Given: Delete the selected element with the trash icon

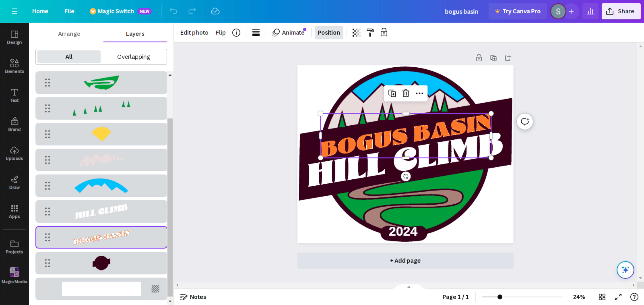Looking at the screenshot, I should click(x=405, y=93).
